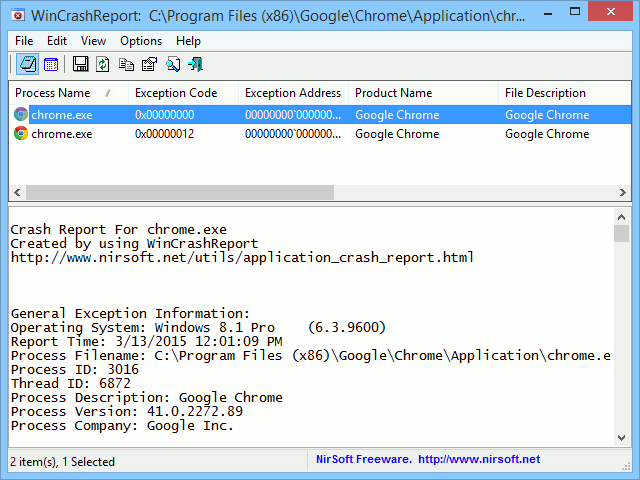The image size is (640, 480).
Task: Click the horizontal scrollbar thumb
Action: pyautogui.click(x=180, y=192)
